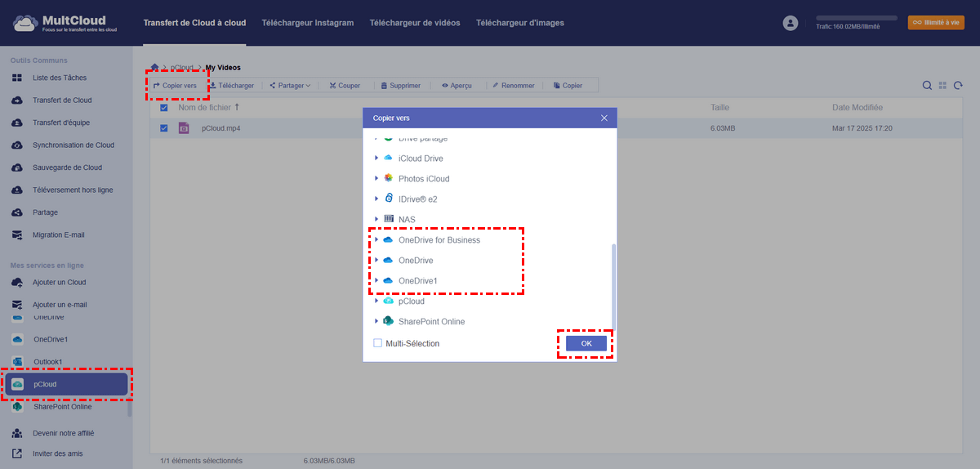Viewport: 980px width, 469px height.
Task: Click OK in Copier vers dialog
Action: (586, 343)
